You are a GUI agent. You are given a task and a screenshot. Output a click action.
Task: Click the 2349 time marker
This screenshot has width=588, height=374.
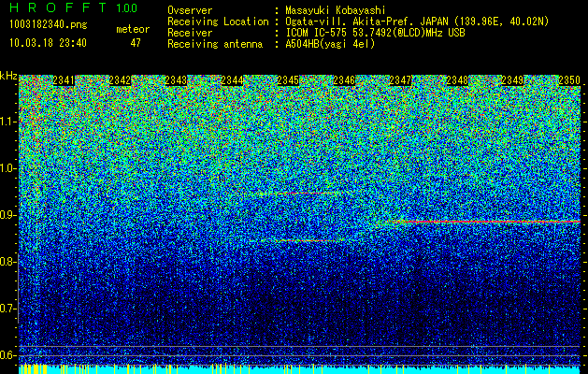[x=512, y=80]
